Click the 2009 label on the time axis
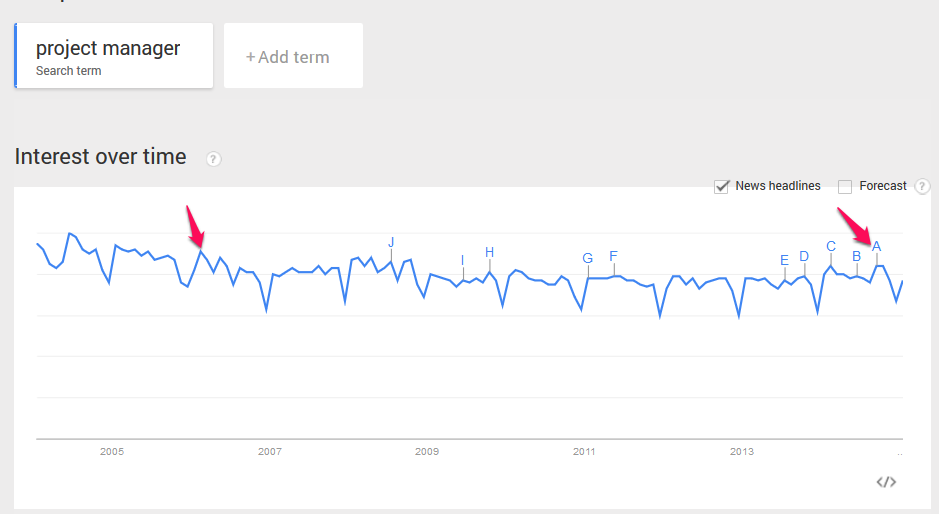Viewport: 939px width, 514px height. 427,452
